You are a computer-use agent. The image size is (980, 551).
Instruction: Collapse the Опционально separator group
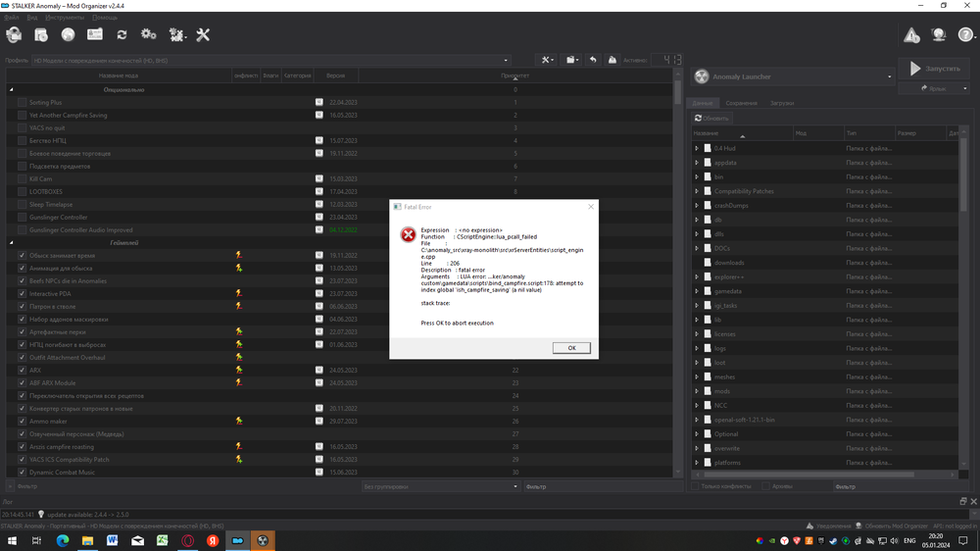11,89
